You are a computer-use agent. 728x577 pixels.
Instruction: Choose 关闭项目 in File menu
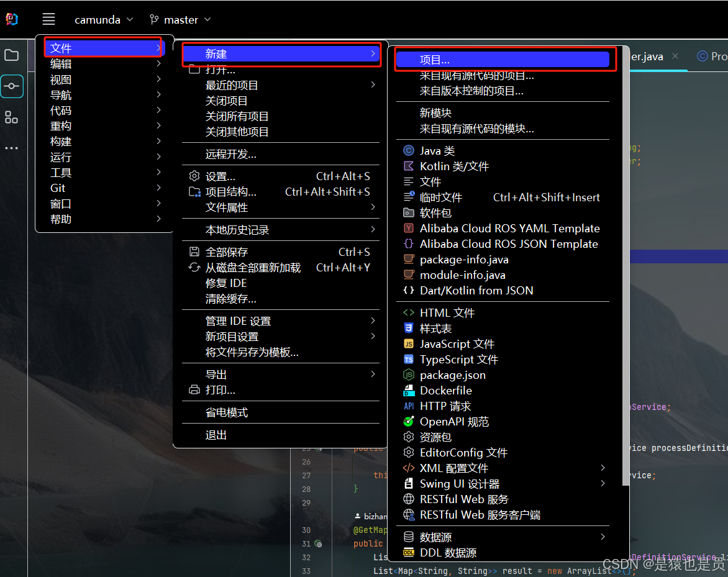point(280,101)
